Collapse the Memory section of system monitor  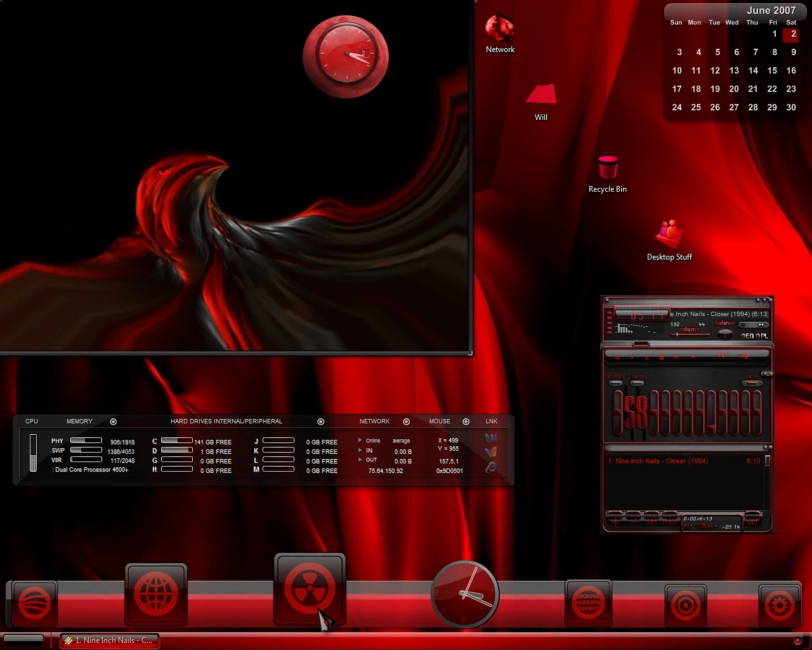pyautogui.click(x=113, y=421)
